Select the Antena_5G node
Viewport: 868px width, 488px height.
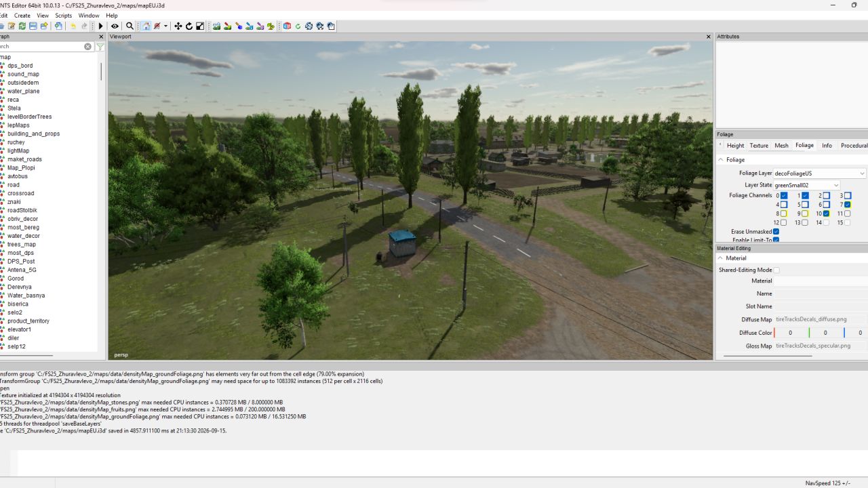[22, 270]
